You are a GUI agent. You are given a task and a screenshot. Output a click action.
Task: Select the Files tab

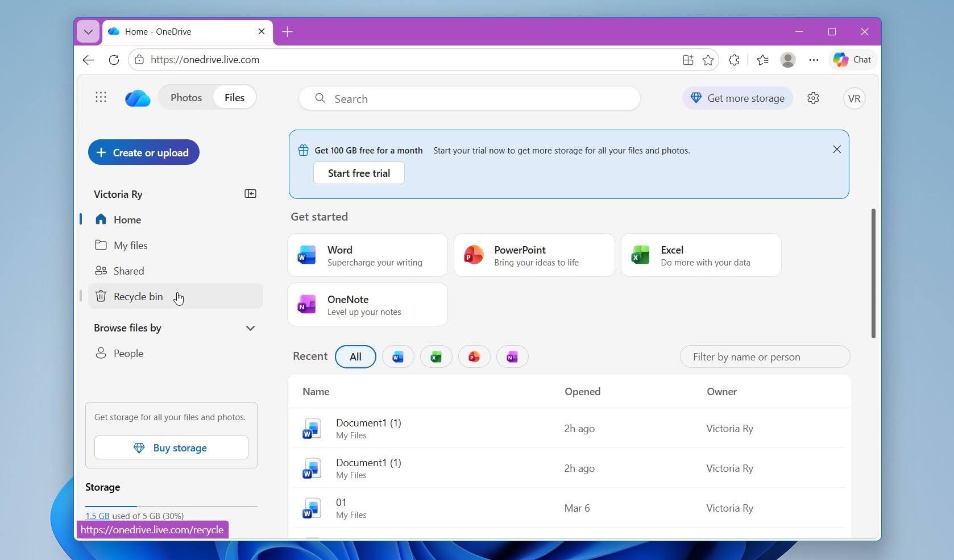pos(234,97)
